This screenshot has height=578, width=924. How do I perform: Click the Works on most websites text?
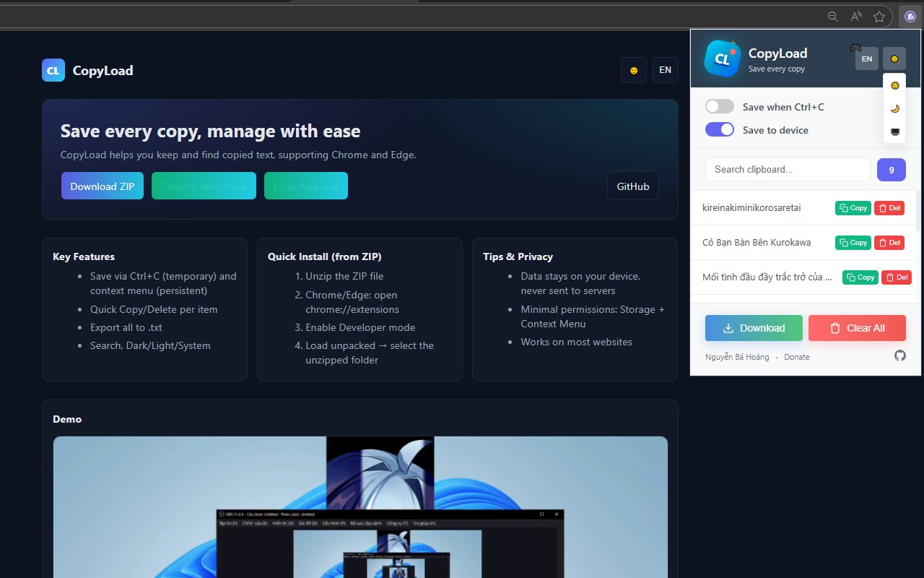pyautogui.click(x=577, y=342)
